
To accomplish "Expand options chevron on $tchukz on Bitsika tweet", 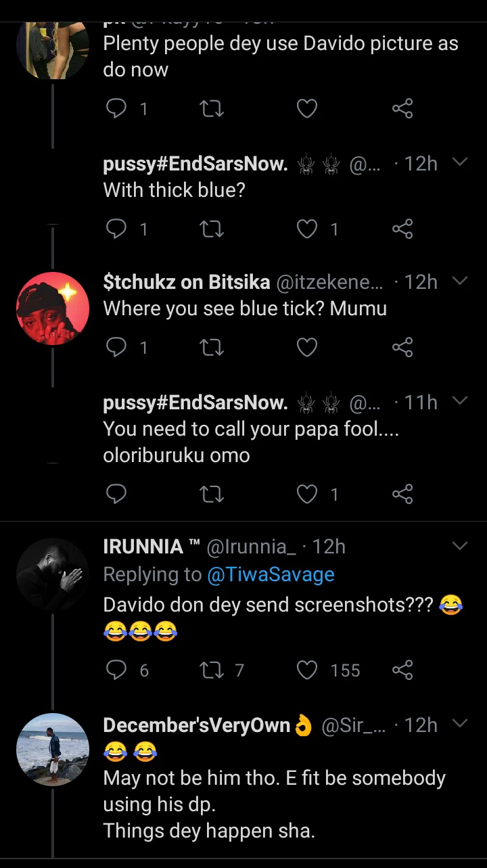I will coord(460,281).
